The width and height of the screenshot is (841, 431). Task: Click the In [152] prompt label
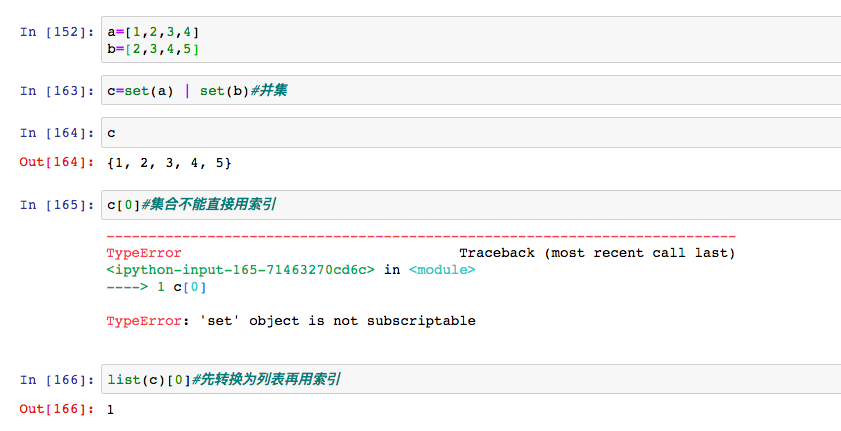56,33
